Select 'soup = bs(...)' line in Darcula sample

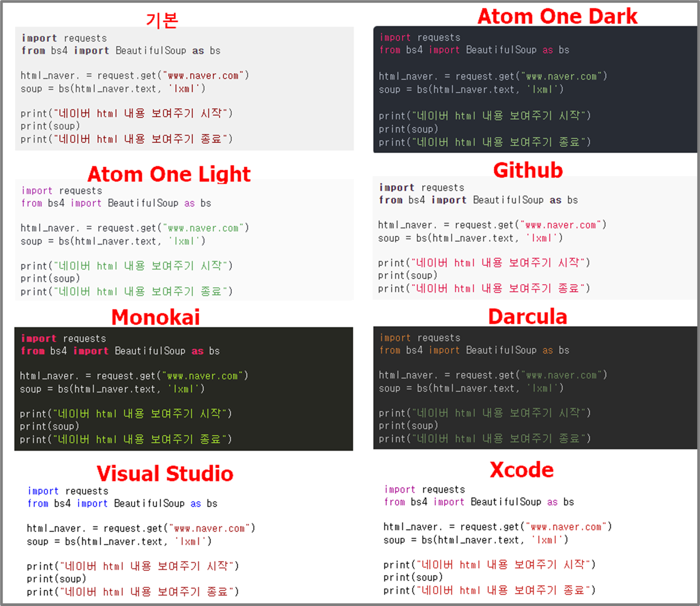[x=471, y=388]
